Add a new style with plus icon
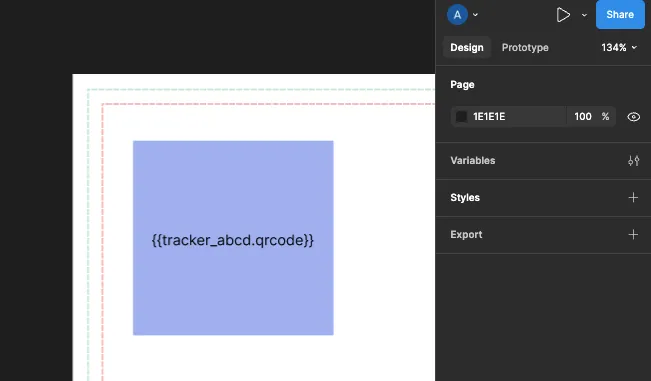 tap(633, 198)
